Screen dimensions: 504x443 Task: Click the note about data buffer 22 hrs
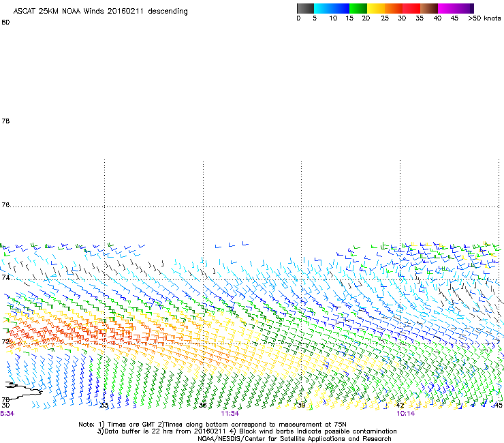pos(247,431)
